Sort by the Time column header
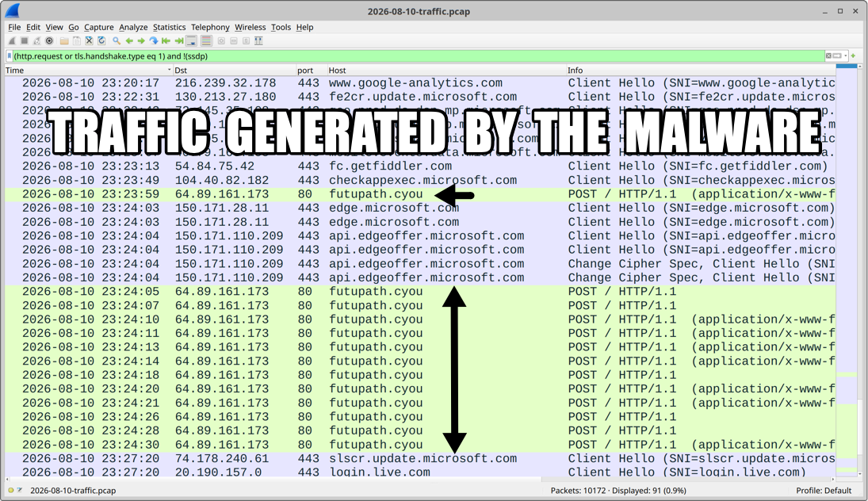Screen dimensions: 868x501 click(x=89, y=71)
